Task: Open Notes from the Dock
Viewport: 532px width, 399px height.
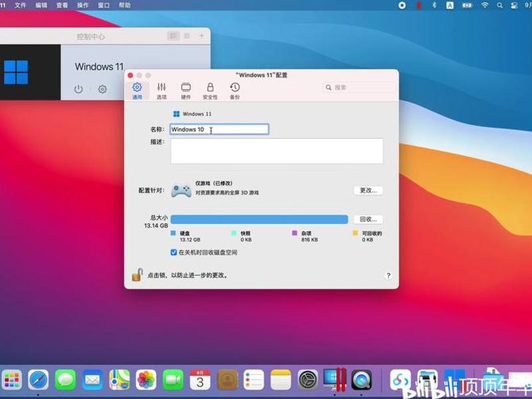Action: (281, 380)
